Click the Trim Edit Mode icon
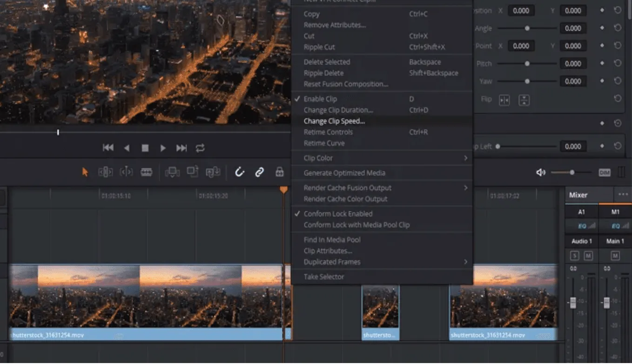Viewport: 632px width, 364px height. [x=106, y=172]
